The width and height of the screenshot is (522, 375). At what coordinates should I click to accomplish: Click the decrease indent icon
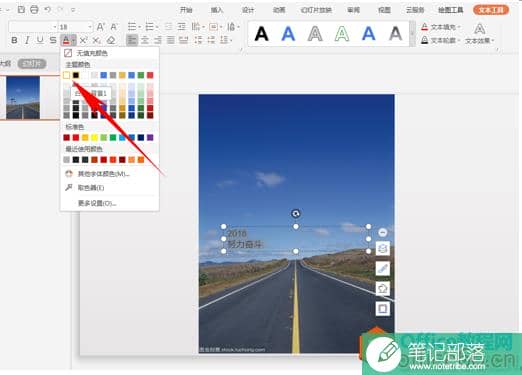169,26
